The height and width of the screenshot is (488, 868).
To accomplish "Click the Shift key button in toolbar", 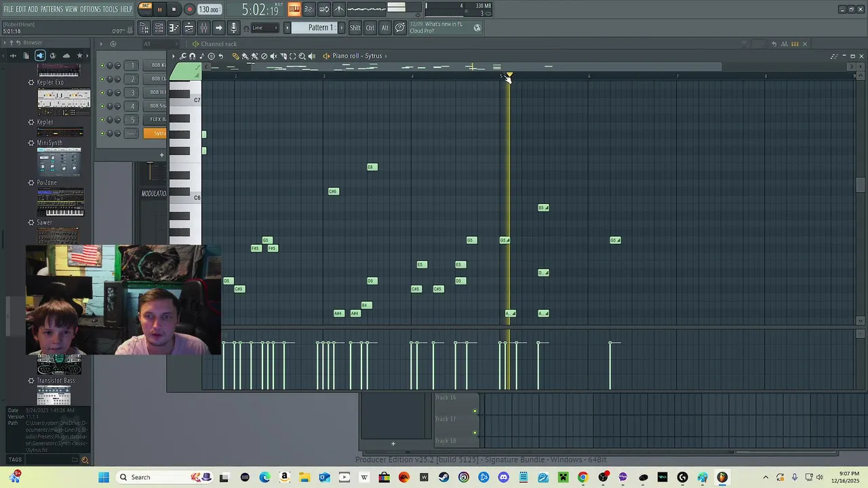I will (355, 28).
